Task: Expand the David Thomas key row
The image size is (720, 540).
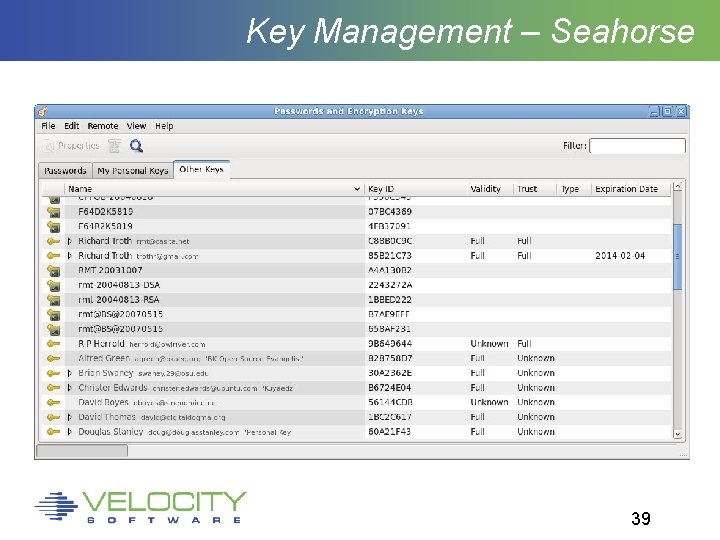Action: (x=70, y=417)
